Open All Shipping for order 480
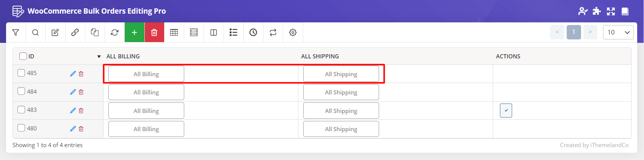 341,129
